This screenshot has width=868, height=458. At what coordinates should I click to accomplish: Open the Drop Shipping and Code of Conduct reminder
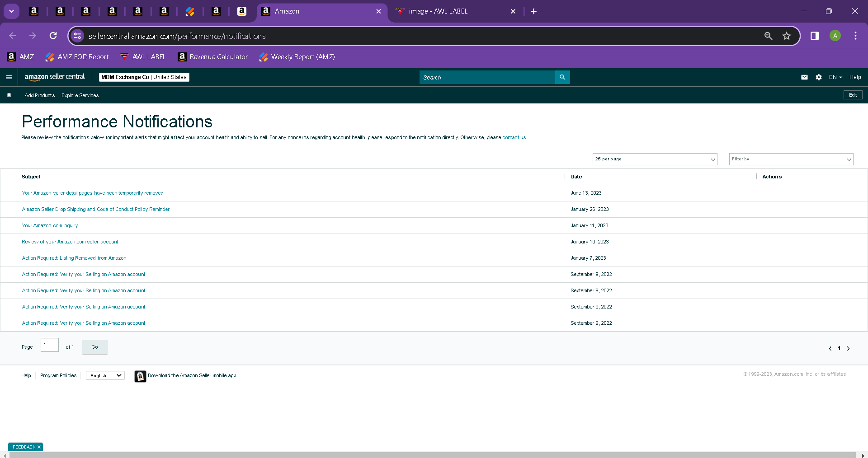[96, 209]
